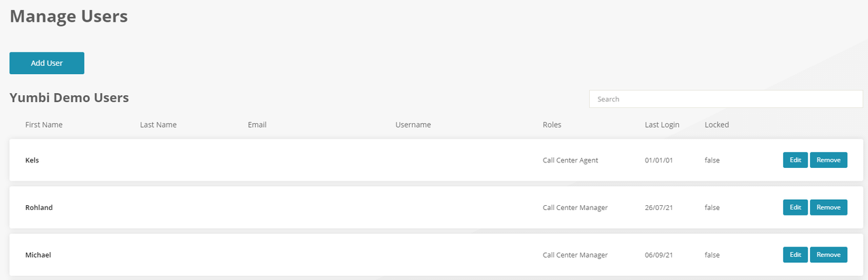Click the Roles column header
This screenshot has height=280, width=868.
(x=552, y=125)
